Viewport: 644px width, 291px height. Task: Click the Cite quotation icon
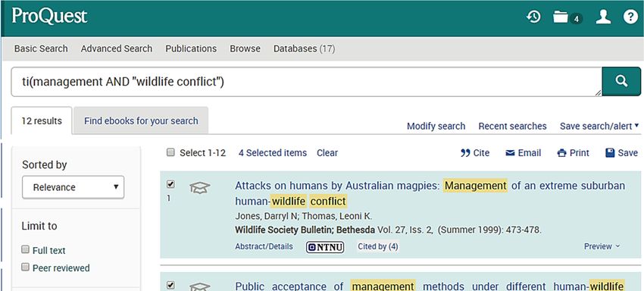coord(465,153)
